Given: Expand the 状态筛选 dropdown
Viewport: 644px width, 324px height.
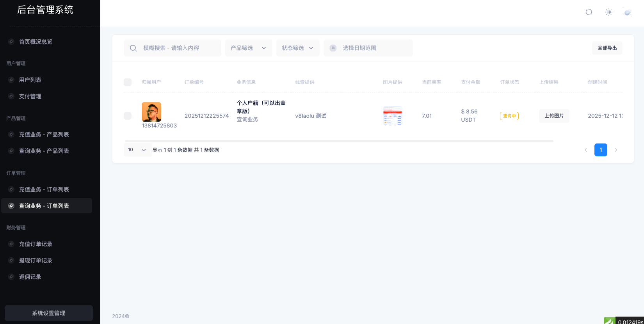Looking at the screenshot, I should 297,48.
